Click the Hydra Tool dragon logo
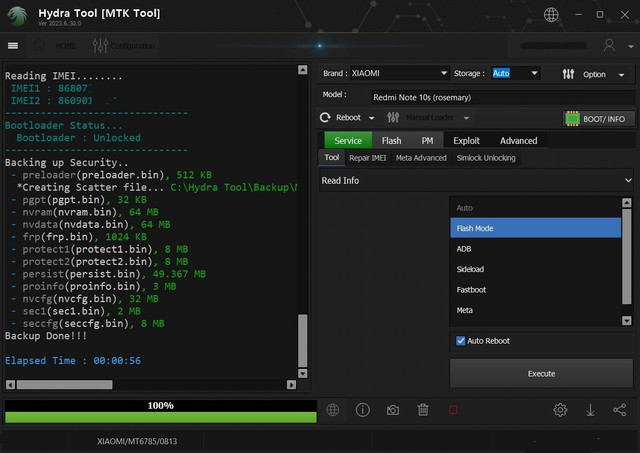Image resolution: width=640 pixels, height=453 pixels. [17, 16]
